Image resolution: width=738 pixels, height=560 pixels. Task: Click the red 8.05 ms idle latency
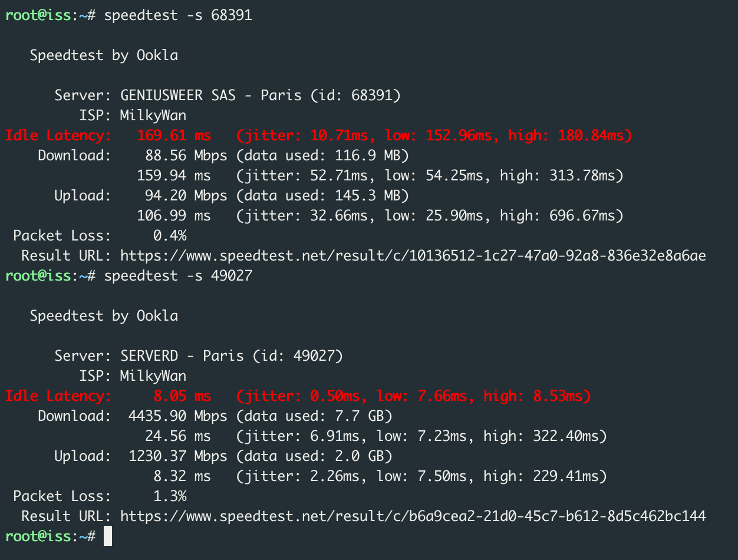(x=182, y=396)
